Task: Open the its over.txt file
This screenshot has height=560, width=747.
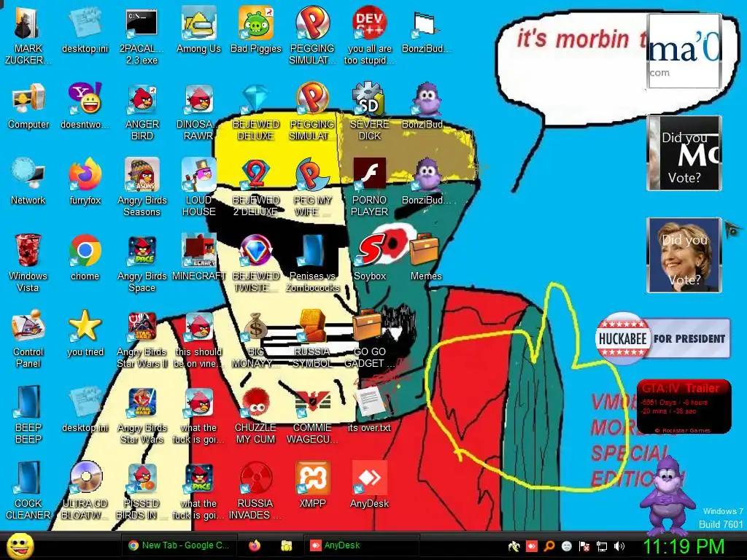Action: coord(370,408)
